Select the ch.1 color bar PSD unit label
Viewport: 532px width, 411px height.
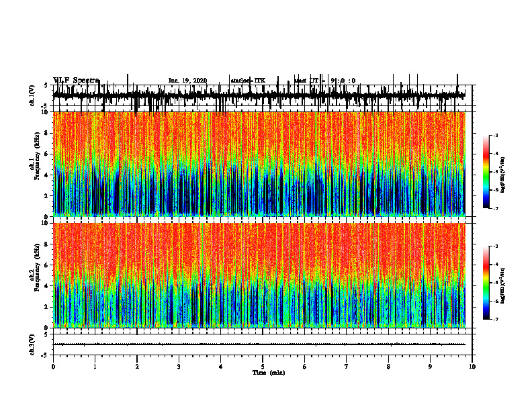[503, 175]
